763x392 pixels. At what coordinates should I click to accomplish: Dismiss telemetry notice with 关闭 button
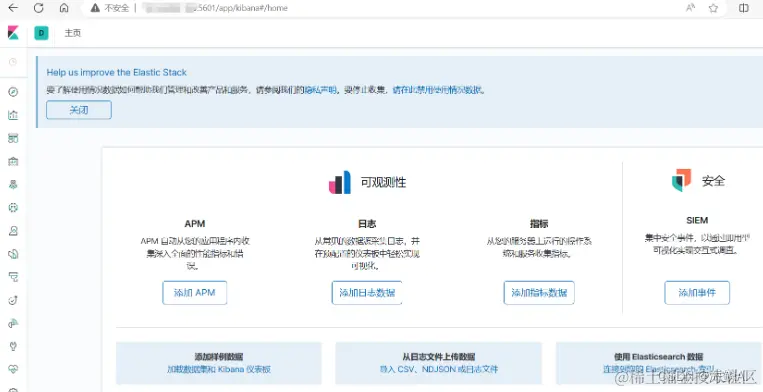coord(79,110)
